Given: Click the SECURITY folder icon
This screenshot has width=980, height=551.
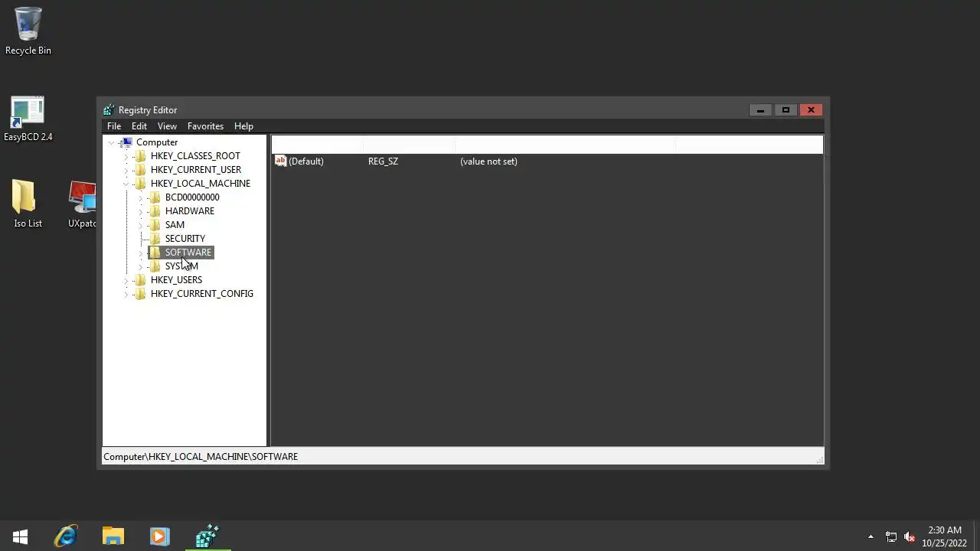Looking at the screenshot, I should pyautogui.click(x=155, y=239).
